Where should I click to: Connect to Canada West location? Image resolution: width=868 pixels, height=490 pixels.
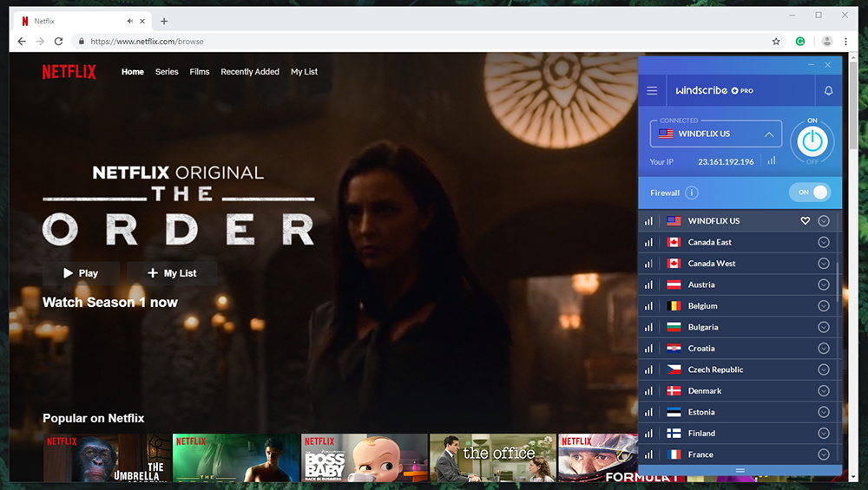[x=737, y=264]
